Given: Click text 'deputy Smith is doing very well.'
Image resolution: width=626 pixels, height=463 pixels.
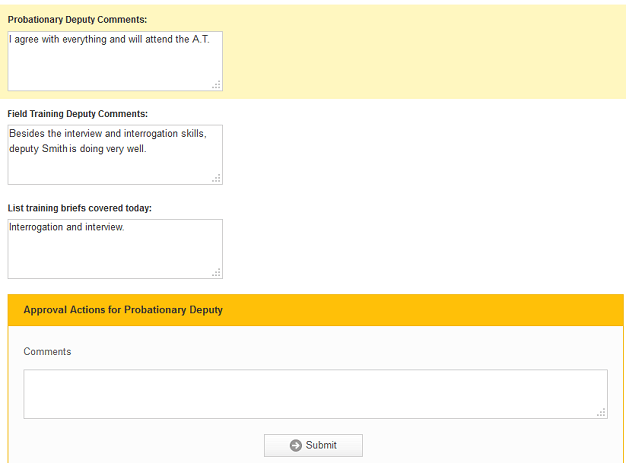Looking at the screenshot, I should click(x=78, y=148).
